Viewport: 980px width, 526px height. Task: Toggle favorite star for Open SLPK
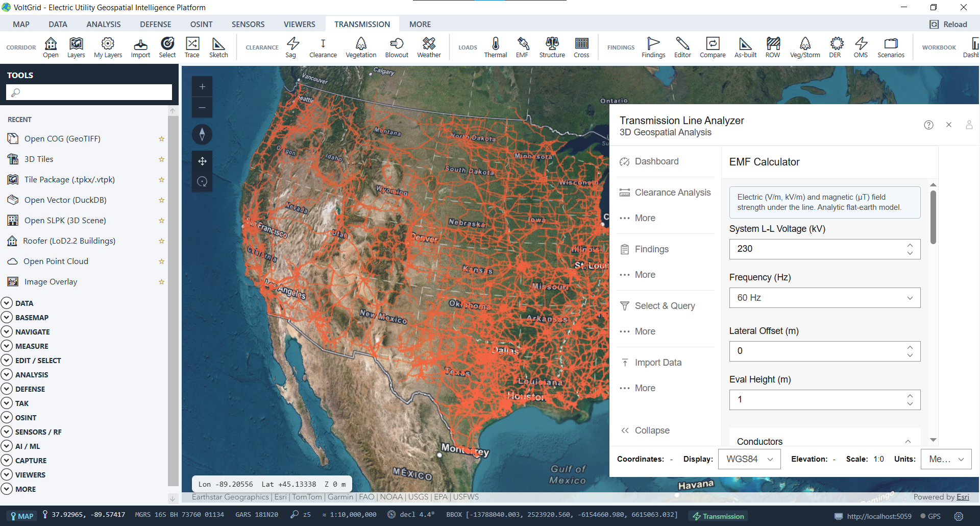(x=161, y=221)
